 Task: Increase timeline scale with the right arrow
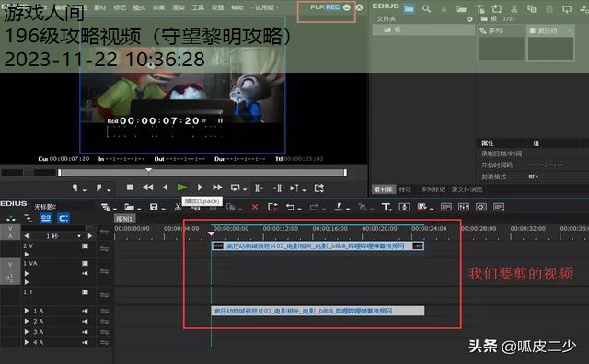pos(90,236)
